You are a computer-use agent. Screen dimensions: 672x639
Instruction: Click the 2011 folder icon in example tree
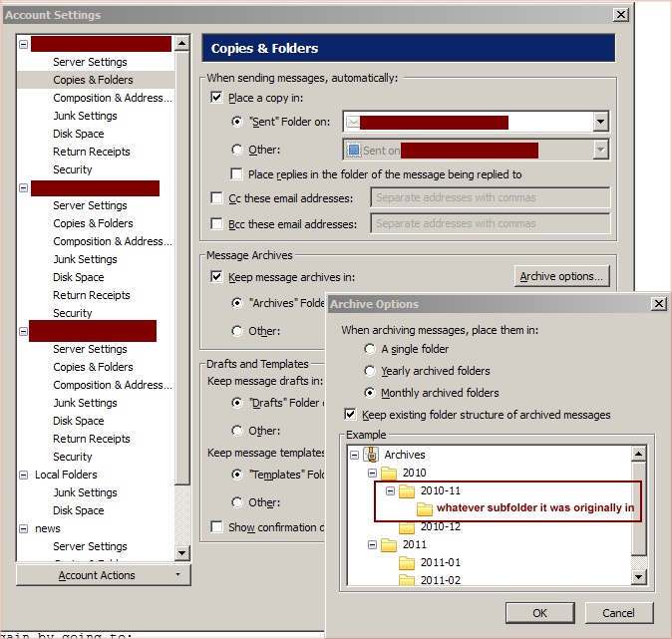click(388, 544)
